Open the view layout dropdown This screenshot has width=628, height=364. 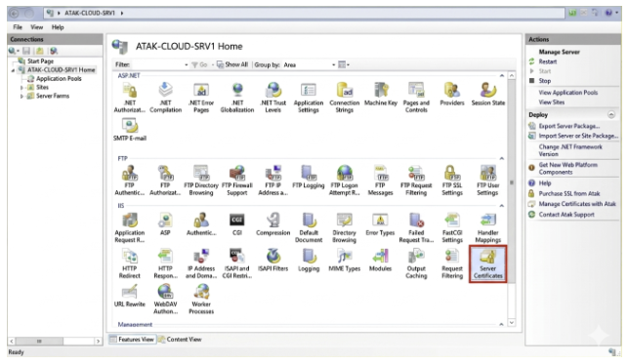tap(344, 64)
